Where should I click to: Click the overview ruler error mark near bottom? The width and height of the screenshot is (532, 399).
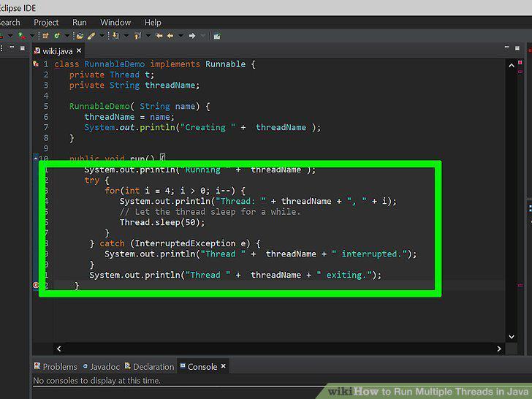pos(520,285)
